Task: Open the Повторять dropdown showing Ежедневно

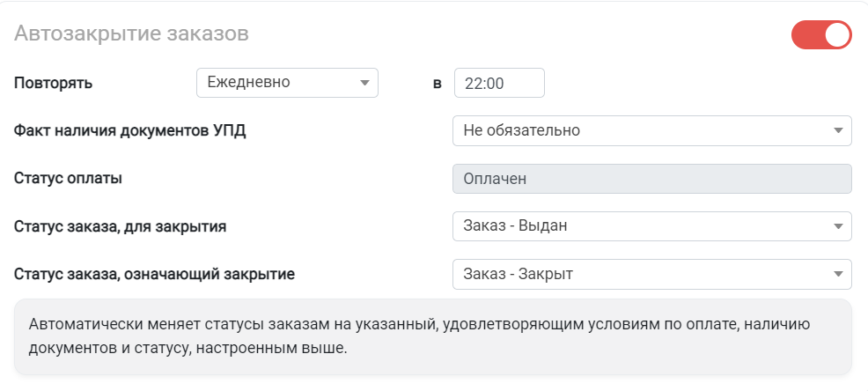Action: [287, 83]
